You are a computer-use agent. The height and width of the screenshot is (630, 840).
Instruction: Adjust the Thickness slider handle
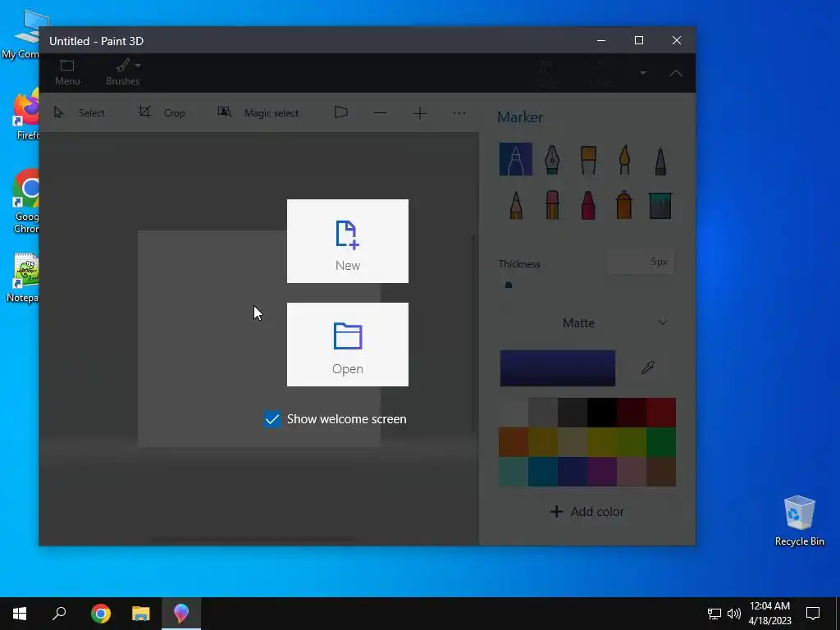[509, 285]
